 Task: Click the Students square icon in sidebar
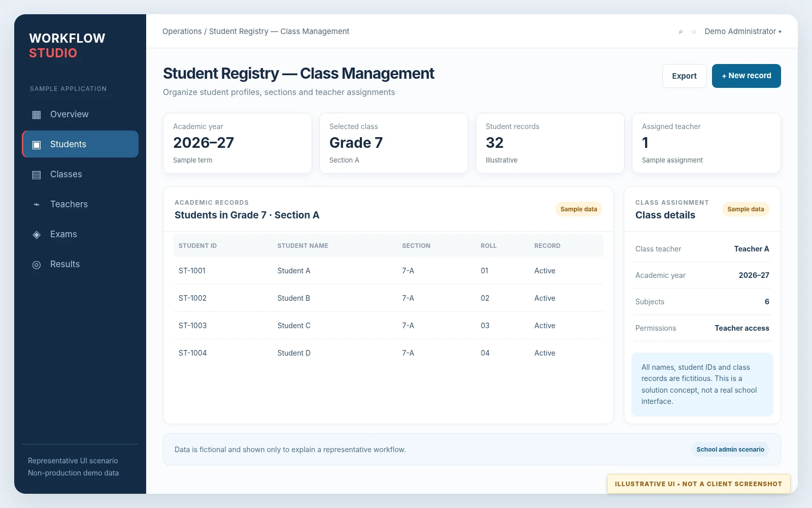[37, 145]
